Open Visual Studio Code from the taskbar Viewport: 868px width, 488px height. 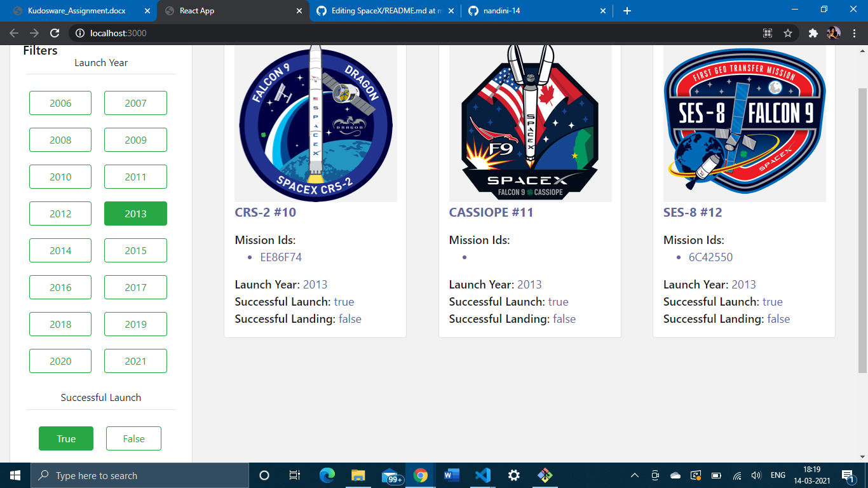483,475
